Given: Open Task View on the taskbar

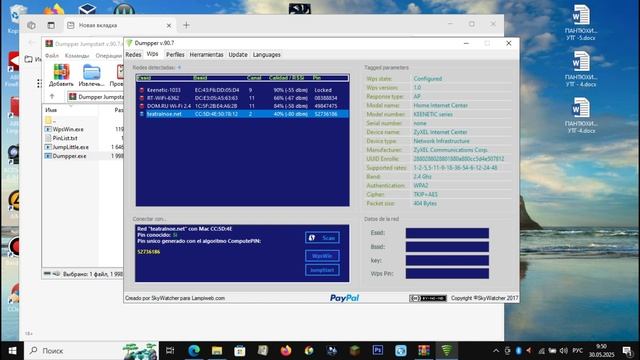Looking at the screenshot, I should 170,351.
